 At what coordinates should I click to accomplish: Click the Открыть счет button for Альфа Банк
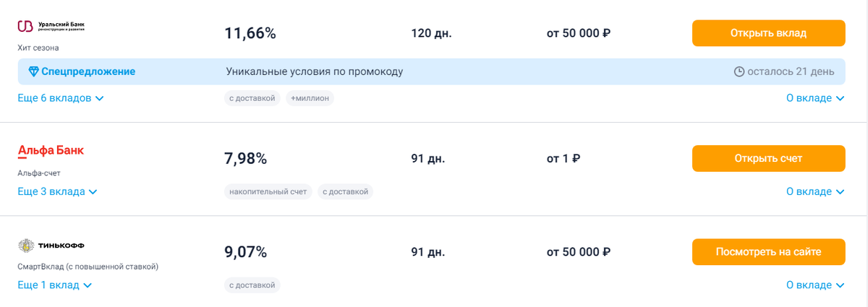[768, 158]
